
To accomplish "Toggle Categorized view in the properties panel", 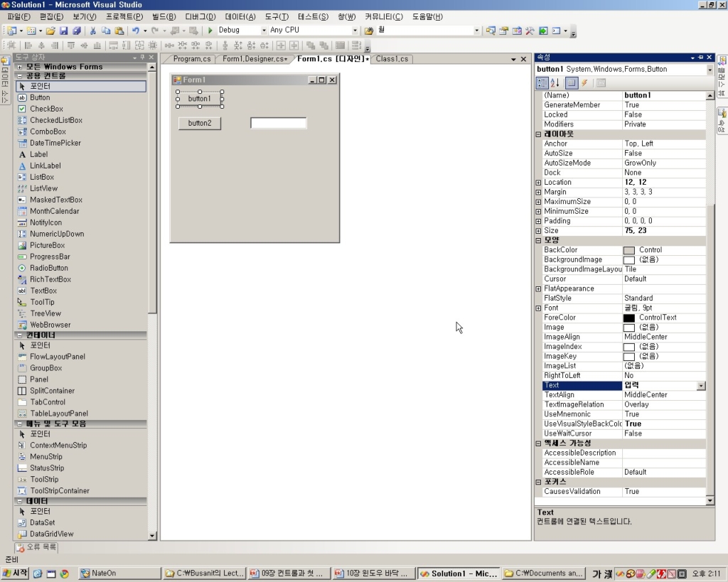I will click(542, 83).
